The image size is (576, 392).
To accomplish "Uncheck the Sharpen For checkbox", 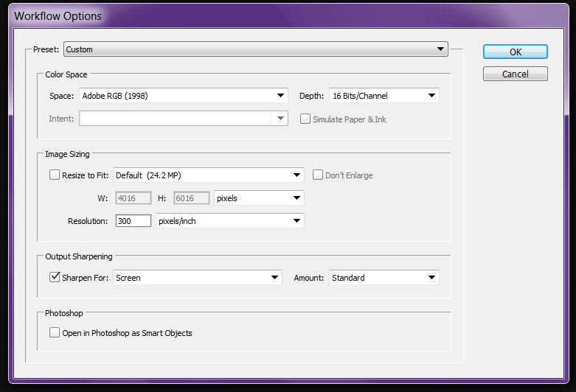I will tap(55, 278).
